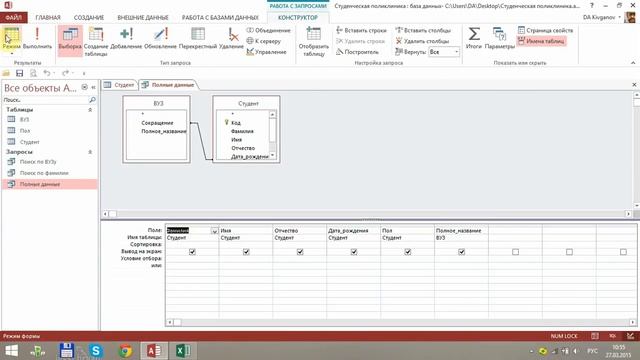Image resolution: width=640 pixels, height=360 pixels.
Task: Collapse the ribbon with the arrow
Action: tap(633, 63)
